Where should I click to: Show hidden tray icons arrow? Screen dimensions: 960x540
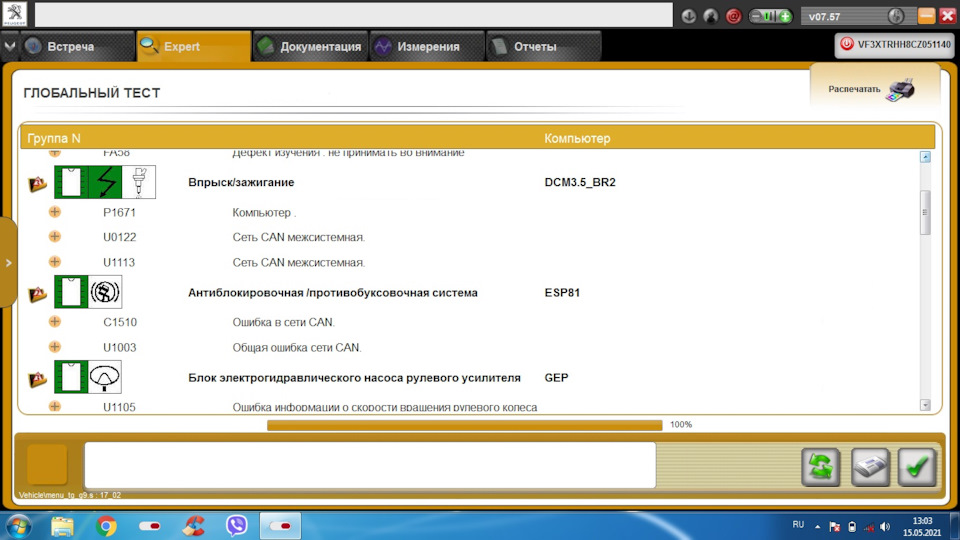817,527
